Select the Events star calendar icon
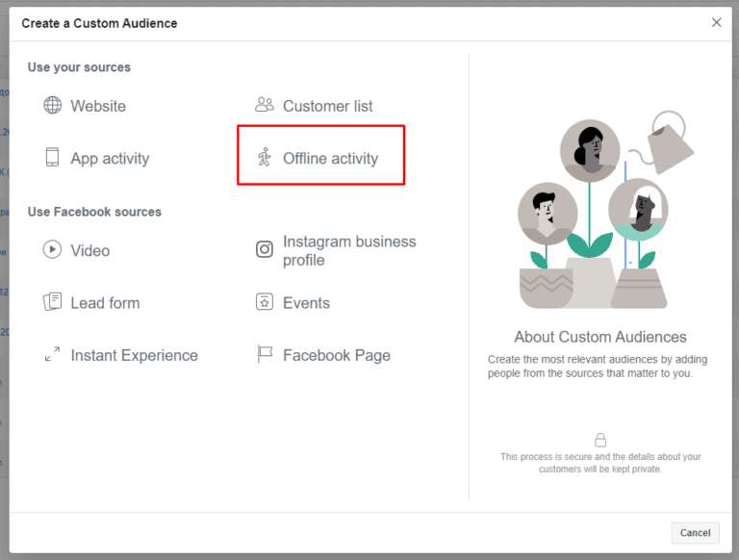The image size is (739, 560). [x=265, y=302]
